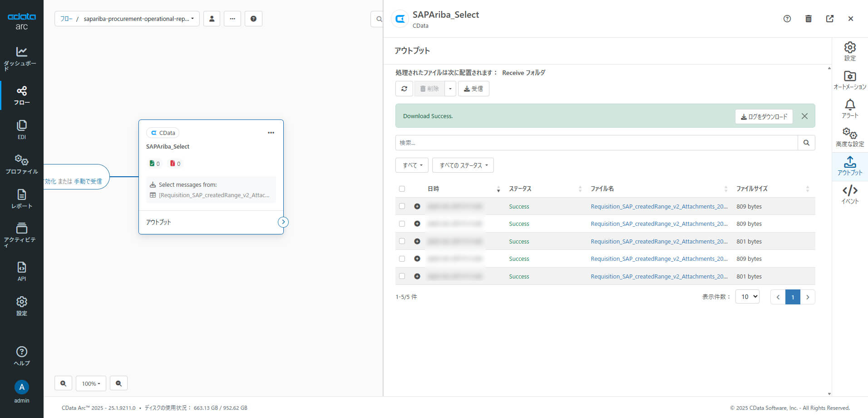Refresh the output file list
868x418 pixels.
point(404,89)
